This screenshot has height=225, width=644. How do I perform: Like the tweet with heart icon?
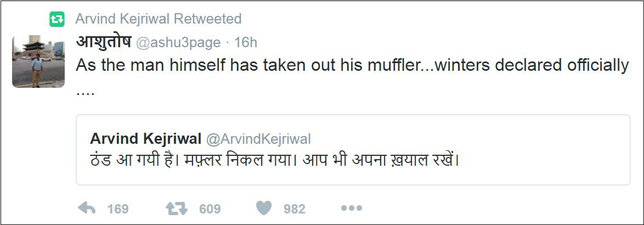(x=264, y=209)
